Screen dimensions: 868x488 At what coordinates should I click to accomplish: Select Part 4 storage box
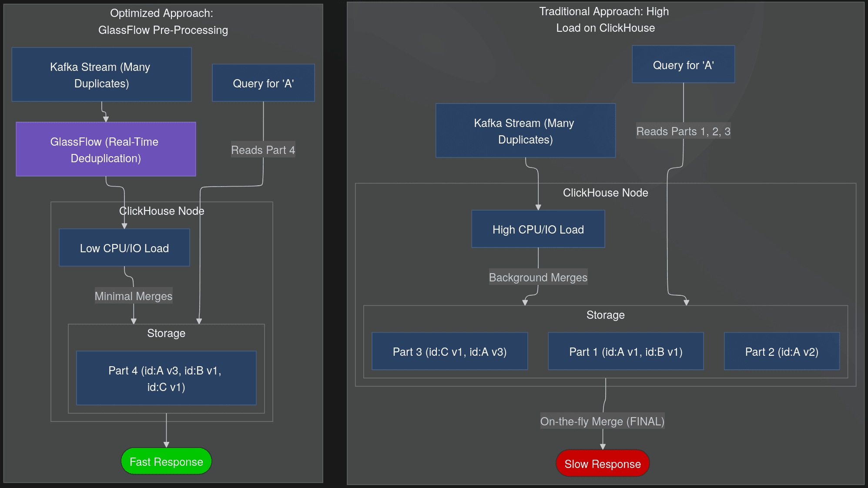pyautogui.click(x=166, y=378)
